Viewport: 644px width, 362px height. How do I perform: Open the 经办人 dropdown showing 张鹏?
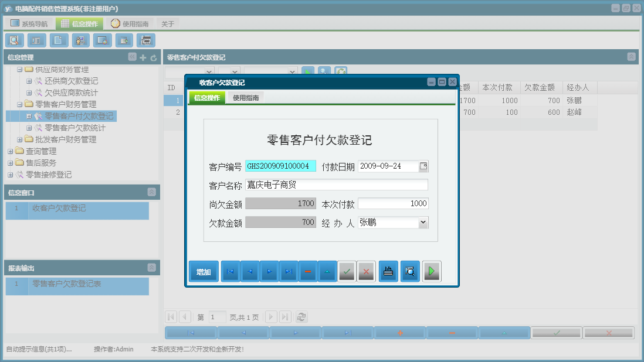423,223
